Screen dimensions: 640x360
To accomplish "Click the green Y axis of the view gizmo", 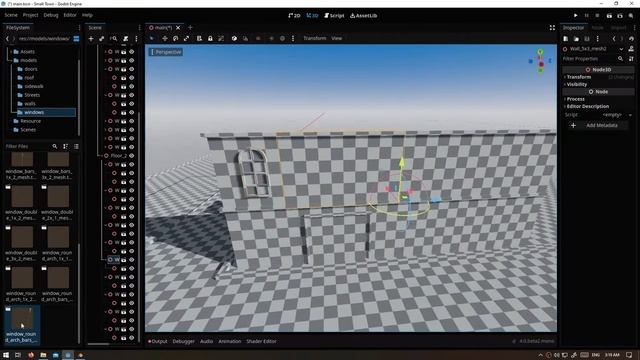I will coord(540,52).
